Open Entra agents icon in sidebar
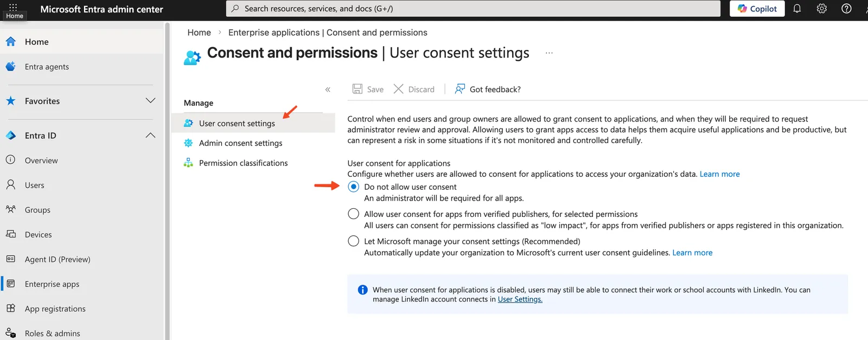 click(x=11, y=67)
